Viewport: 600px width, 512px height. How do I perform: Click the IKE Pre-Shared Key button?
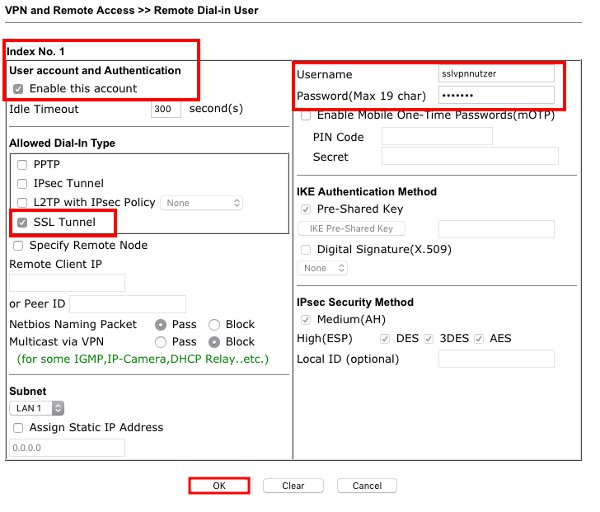(x=351, y=229)
